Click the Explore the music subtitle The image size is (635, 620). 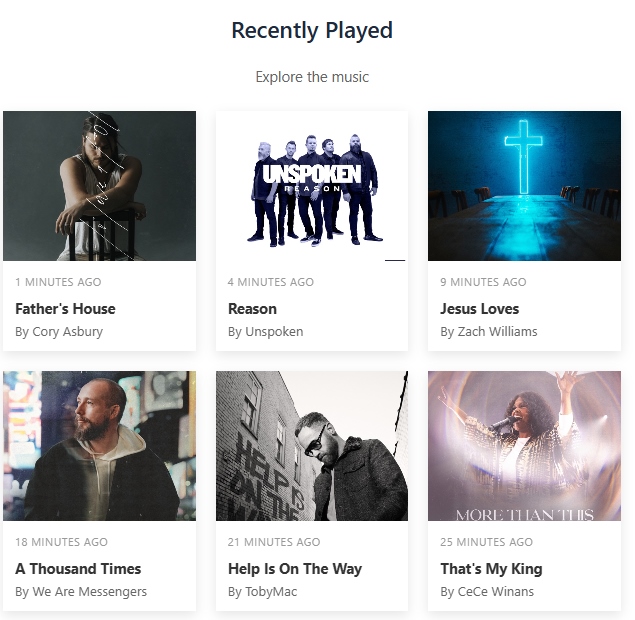pos(312,77)
